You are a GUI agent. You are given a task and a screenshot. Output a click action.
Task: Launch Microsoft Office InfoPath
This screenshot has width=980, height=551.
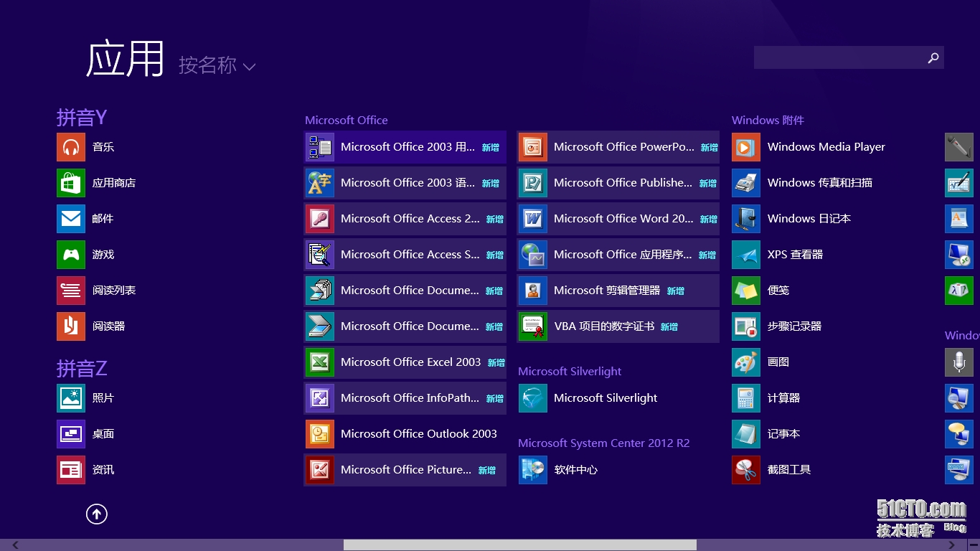coord(405,398)
